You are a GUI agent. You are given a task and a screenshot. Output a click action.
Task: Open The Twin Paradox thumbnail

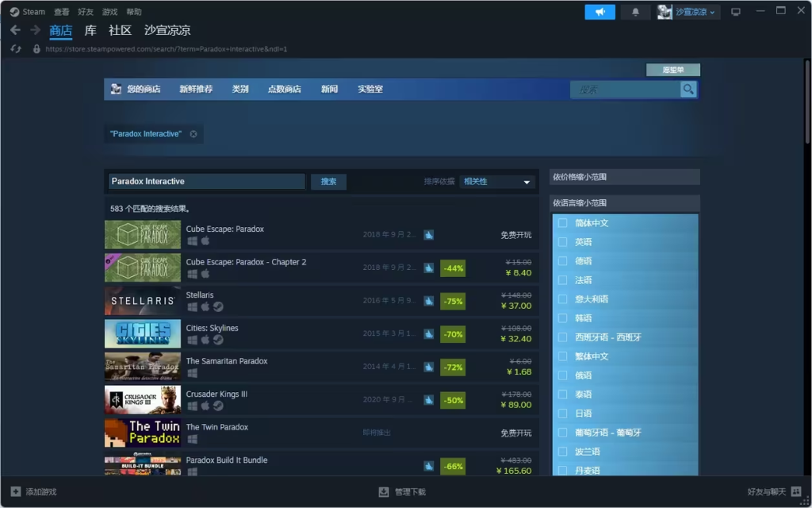(x=143, y=433)
